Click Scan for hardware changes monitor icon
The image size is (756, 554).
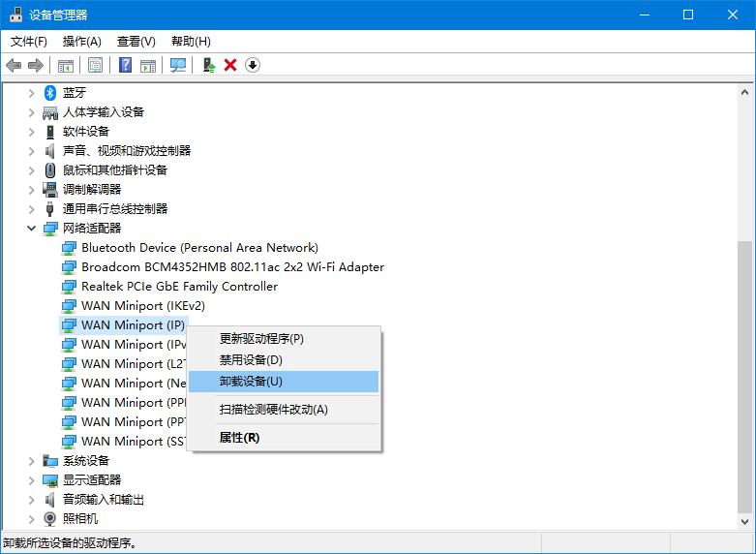click(178, 65)
